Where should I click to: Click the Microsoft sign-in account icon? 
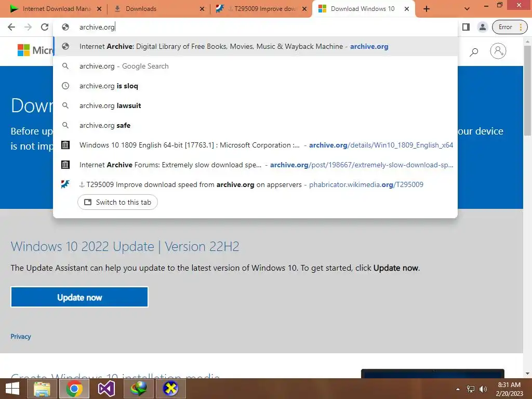[498, 51]
